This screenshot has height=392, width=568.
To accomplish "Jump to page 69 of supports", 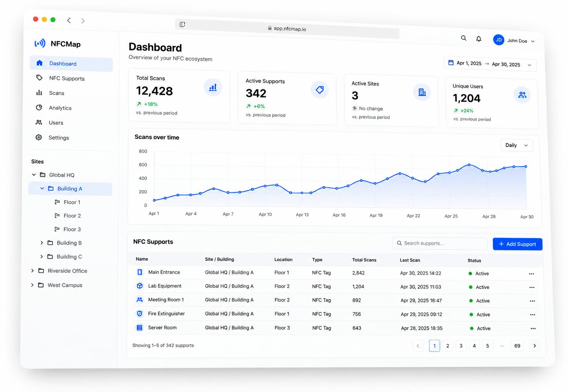I will 517,346.
